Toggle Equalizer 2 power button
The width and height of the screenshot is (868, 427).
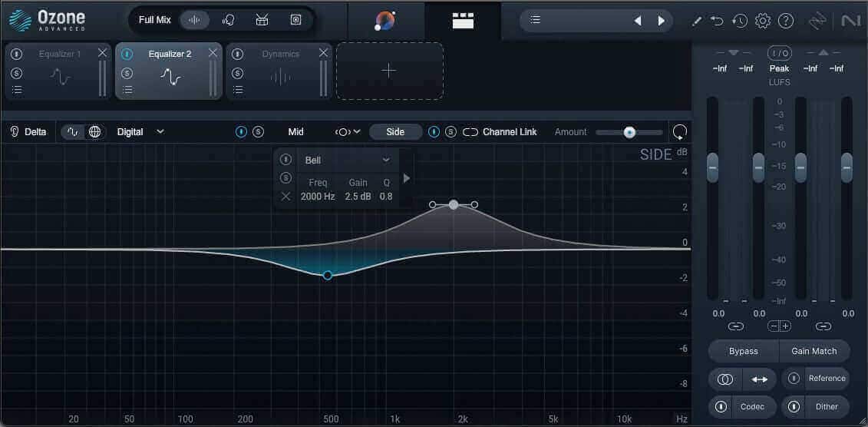pos(127,55)
